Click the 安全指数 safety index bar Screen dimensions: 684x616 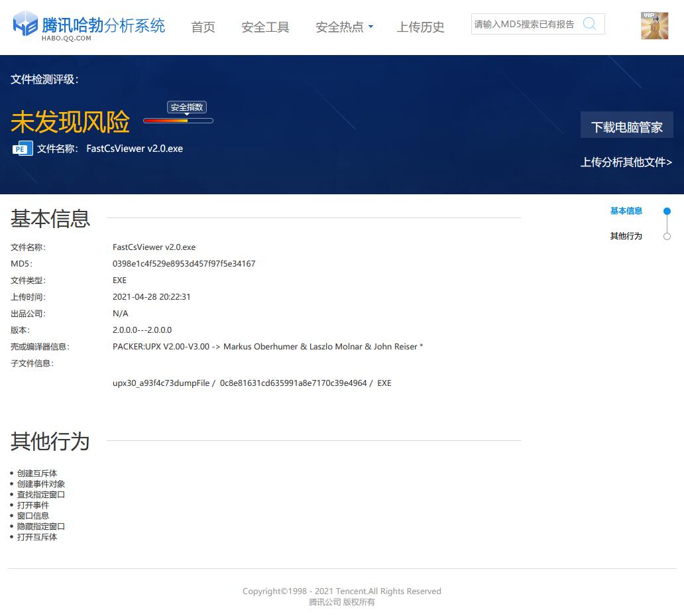tap(178, 121)
